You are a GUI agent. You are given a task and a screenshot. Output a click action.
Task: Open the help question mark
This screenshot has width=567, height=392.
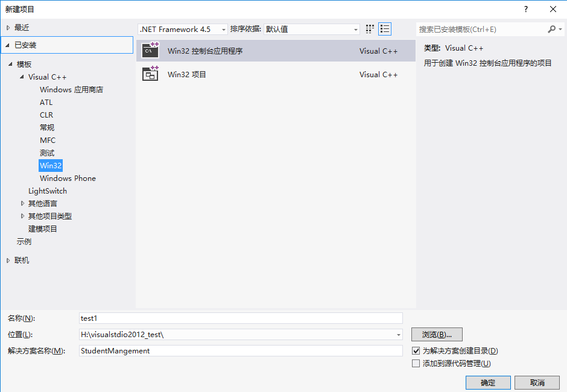(526, 9)
